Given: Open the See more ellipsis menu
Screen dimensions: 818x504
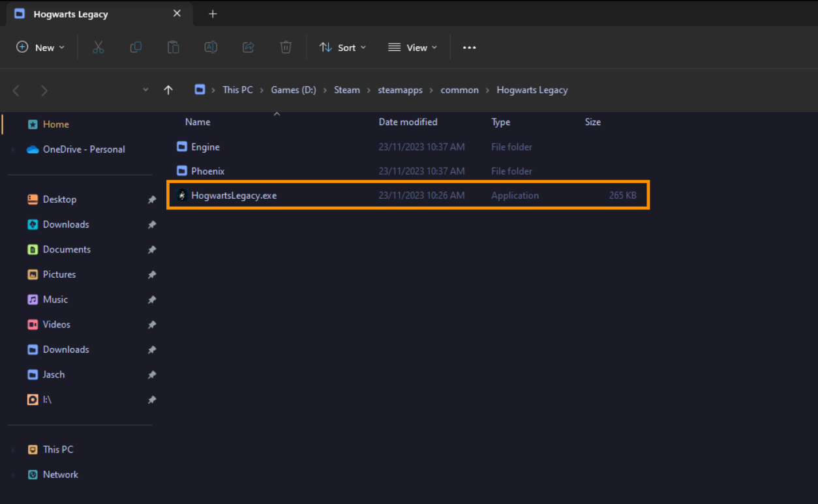Looking at the screenshot, I should pos(470,48).
